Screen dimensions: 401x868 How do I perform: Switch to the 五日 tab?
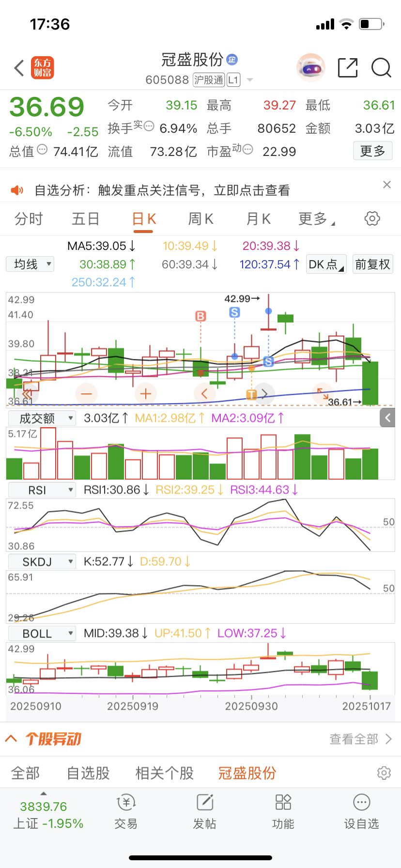coord(86,219)
